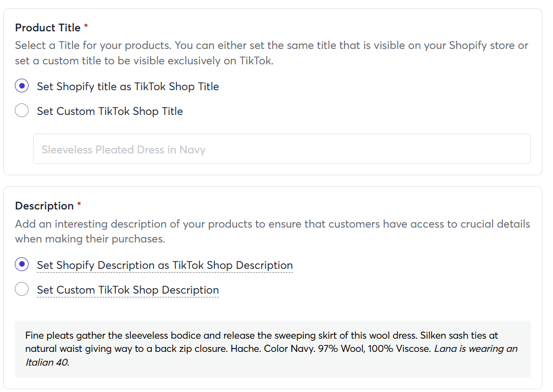Viewport: 553px width, 392px height.
Task: Click the underlined "Set Custom TikTok Shop Description" text
Action: pyautogui.click(x=128, y=290)
